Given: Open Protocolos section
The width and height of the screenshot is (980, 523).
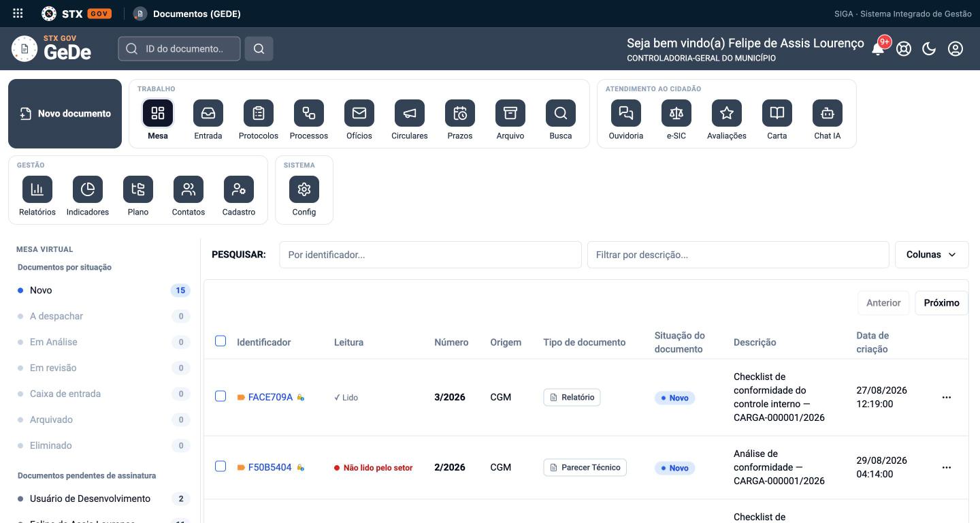Looking at the screenshot, I should (259, 113).
